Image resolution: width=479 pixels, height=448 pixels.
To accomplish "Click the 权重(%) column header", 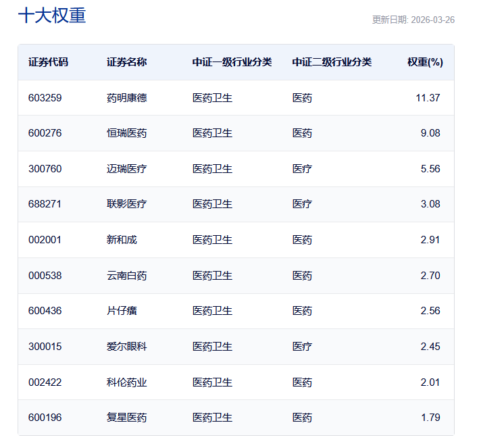I will (424, 62).
